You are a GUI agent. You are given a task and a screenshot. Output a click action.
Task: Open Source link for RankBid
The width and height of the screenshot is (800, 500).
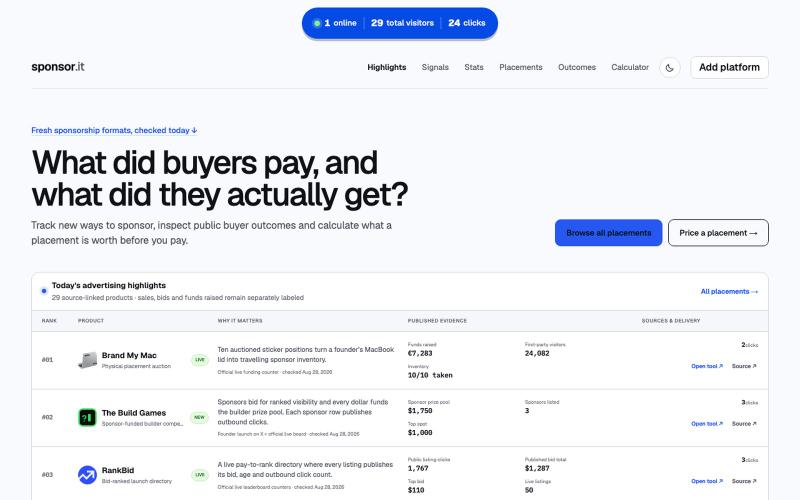click(744, 481)
